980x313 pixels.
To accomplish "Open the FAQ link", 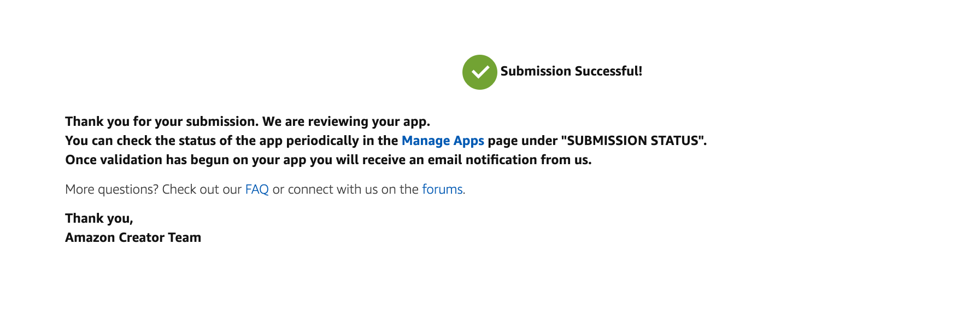I will (x=257, y=189).
